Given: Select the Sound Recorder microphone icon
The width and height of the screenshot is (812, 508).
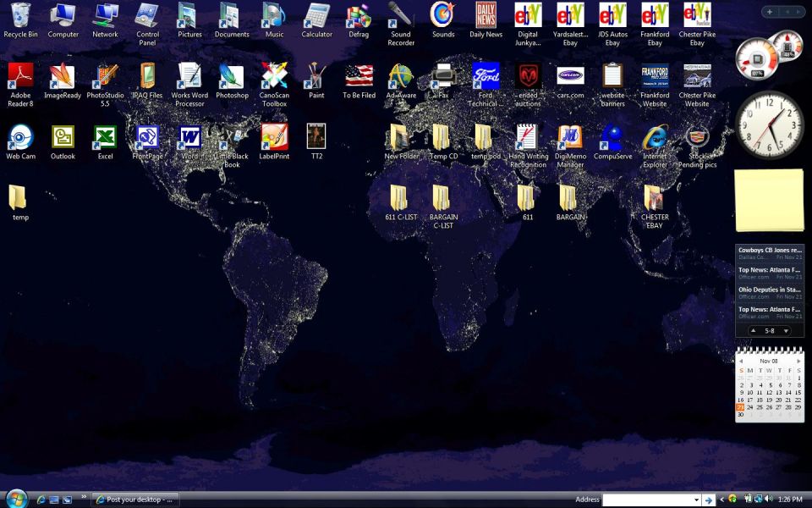Looking at the screenshot, I should pos(401,15).
